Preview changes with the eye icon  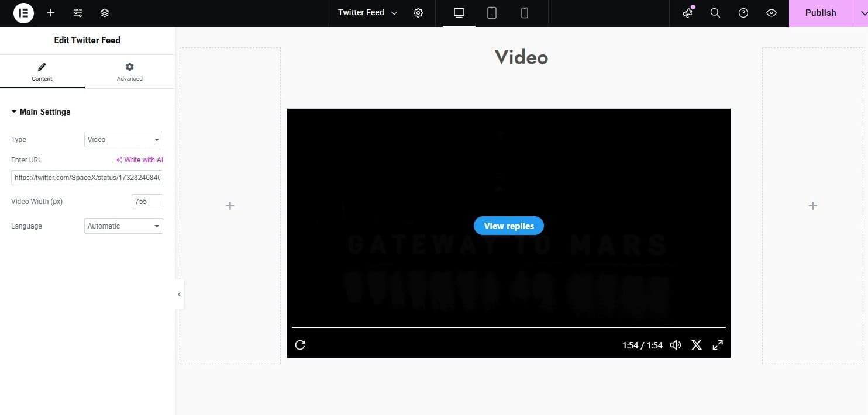[x=771, y=13]
